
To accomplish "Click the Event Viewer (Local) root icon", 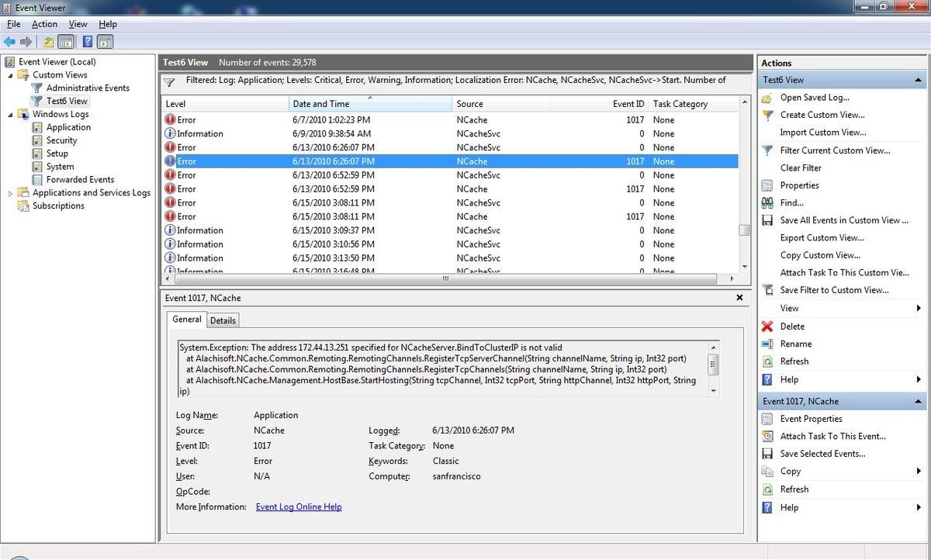I will click(9, 62).
